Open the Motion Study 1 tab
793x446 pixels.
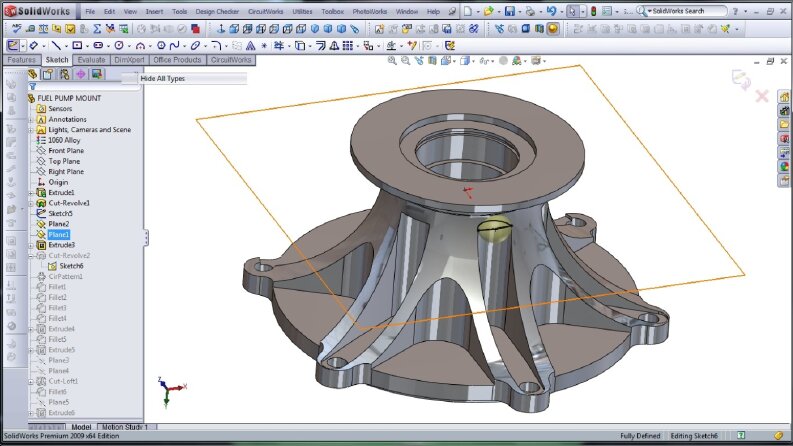click(x=125, y=427)
